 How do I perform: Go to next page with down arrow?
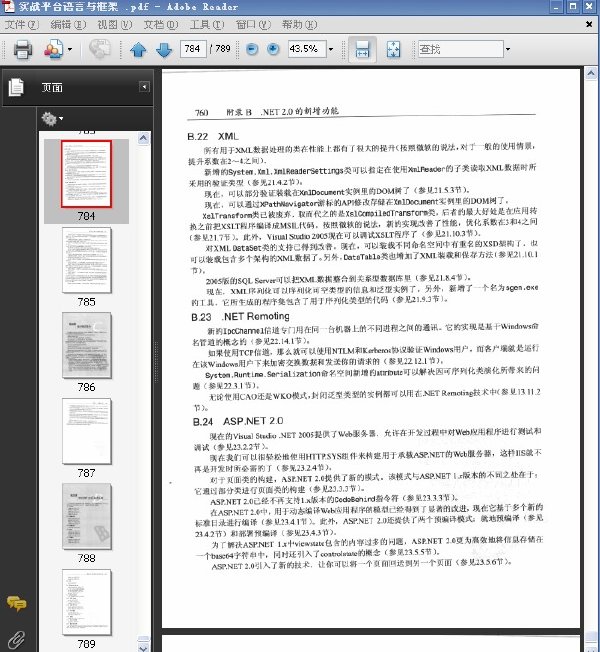164,49
